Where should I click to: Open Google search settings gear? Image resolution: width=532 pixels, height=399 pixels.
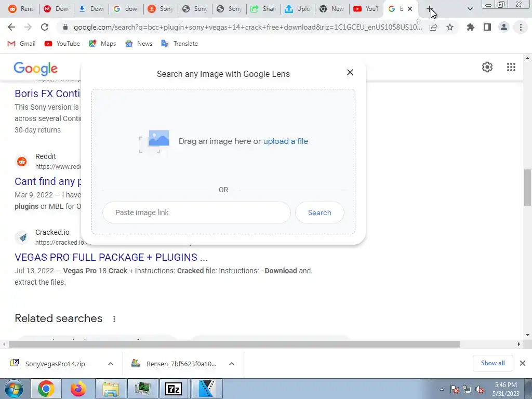(x=487, y=67)
